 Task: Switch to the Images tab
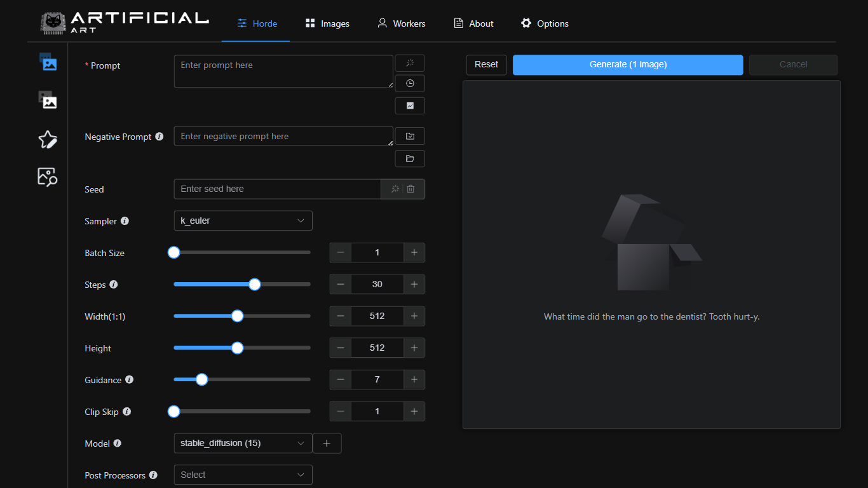pyautogui.click(x=327, y=24)
